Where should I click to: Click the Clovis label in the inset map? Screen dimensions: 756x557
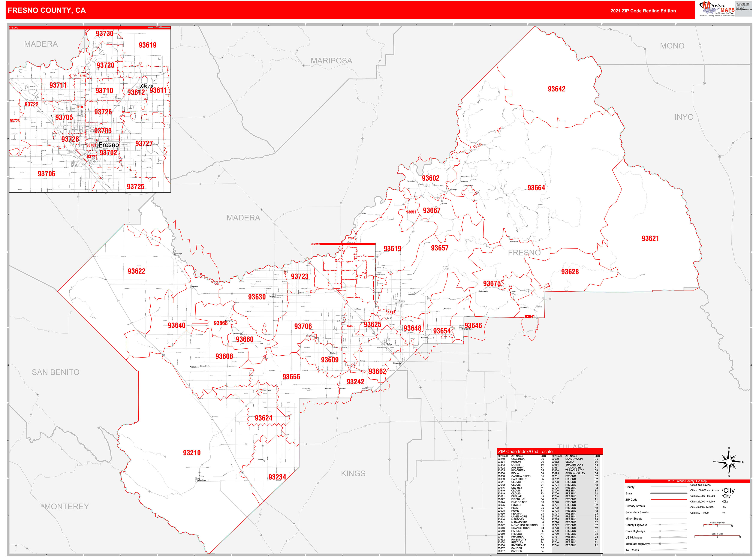pyautogui.click(x=147, y=86)
